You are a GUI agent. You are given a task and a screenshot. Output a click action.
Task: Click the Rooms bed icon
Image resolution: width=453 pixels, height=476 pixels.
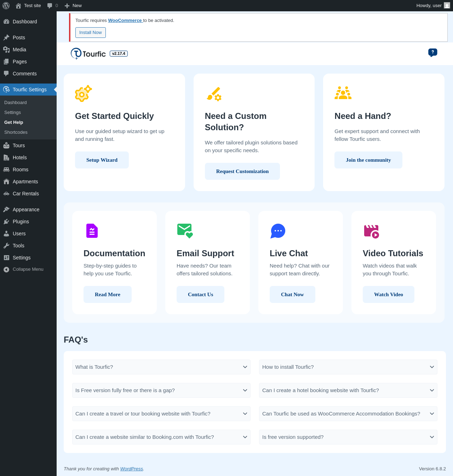(x=6, y=170)
